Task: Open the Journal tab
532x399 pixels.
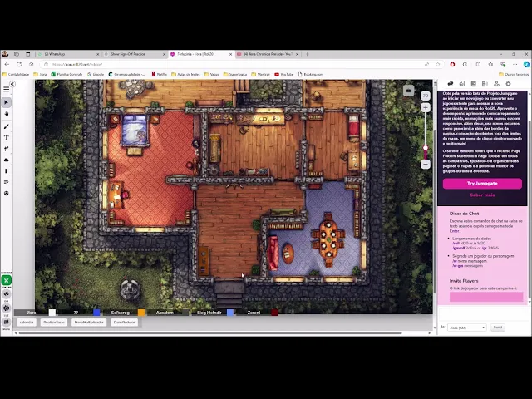Action: pos(473,84)
